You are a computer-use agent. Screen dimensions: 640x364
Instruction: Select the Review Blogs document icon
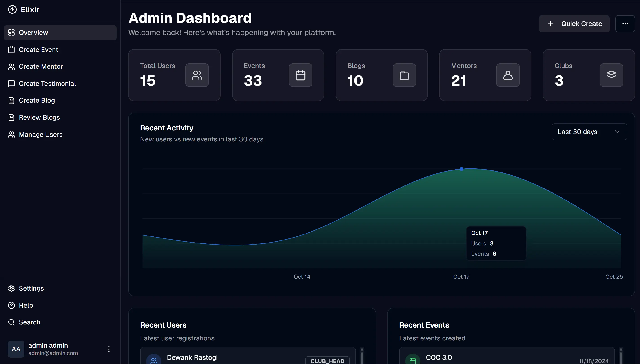(x=11, y=117)
